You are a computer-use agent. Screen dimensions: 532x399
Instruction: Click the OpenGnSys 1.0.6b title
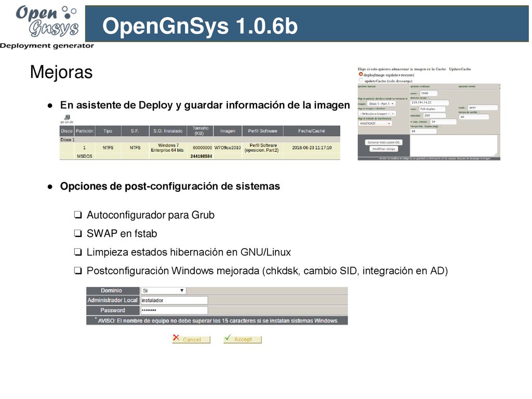[x=200, y=26]
